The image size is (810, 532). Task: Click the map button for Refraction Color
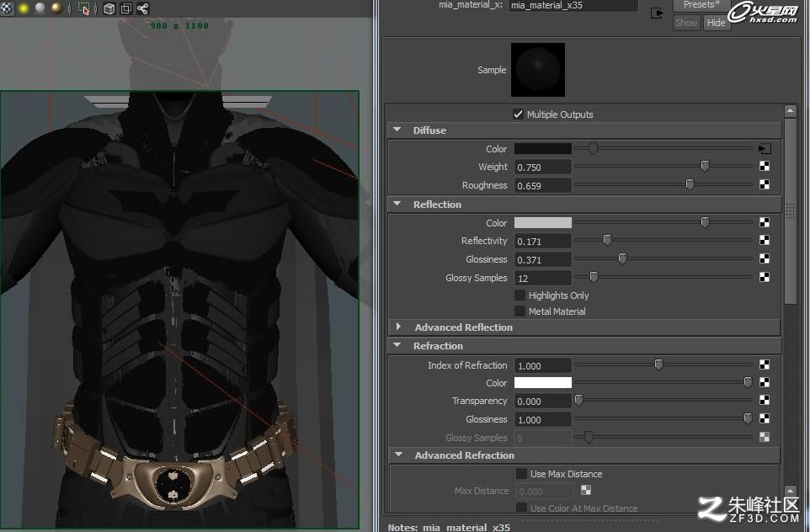(765, 382)
